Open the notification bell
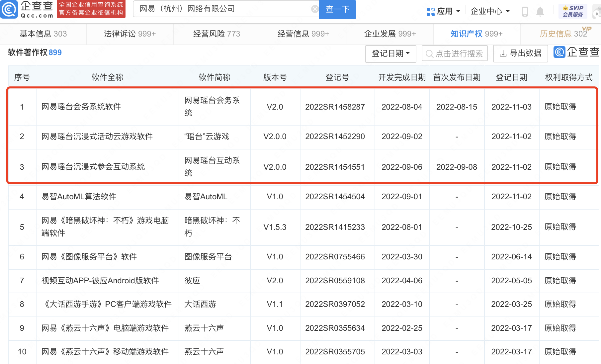This screenshot has height=364, width=601. pos(540,12)
